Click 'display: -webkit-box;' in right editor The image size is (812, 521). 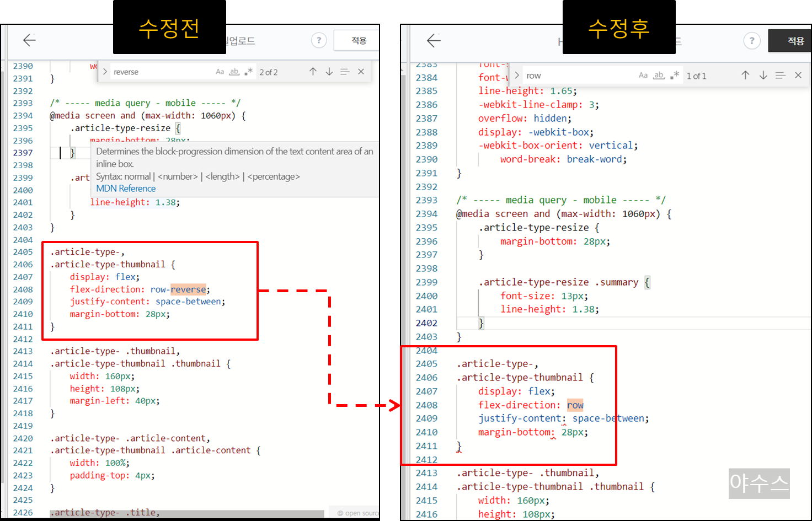(x=536, y=132)
